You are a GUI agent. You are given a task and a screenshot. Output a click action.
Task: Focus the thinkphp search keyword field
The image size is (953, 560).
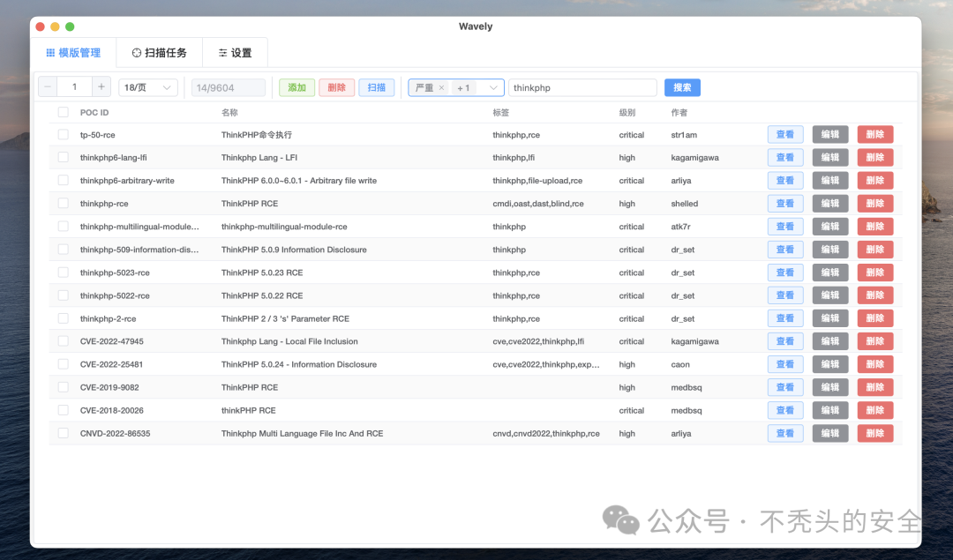[x=582, y=87]
